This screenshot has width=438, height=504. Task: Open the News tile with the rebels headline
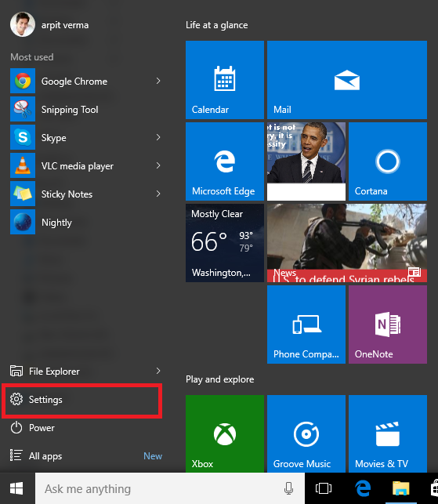pos(347,243)
